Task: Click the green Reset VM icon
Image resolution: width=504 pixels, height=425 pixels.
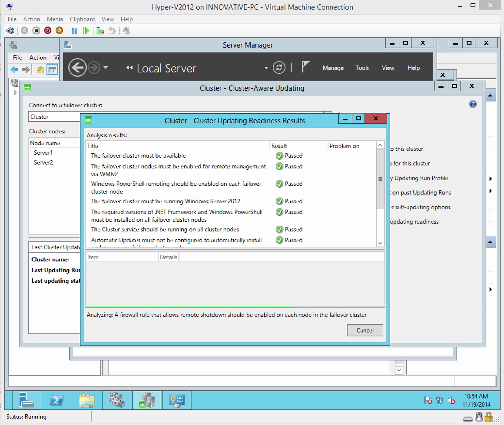Action: point(86,31)
